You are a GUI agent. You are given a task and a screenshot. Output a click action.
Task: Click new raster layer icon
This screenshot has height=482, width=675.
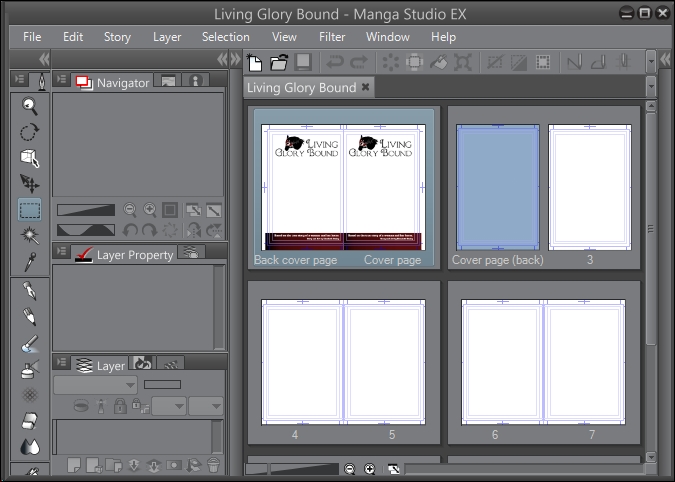[x=74, y=465]
